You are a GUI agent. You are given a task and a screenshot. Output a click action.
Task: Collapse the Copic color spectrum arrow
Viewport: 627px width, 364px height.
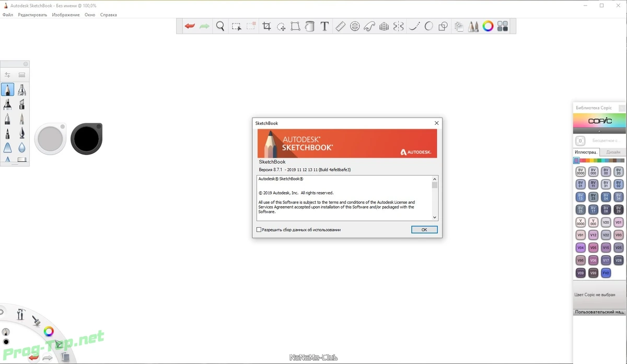(x=599, y=132)
